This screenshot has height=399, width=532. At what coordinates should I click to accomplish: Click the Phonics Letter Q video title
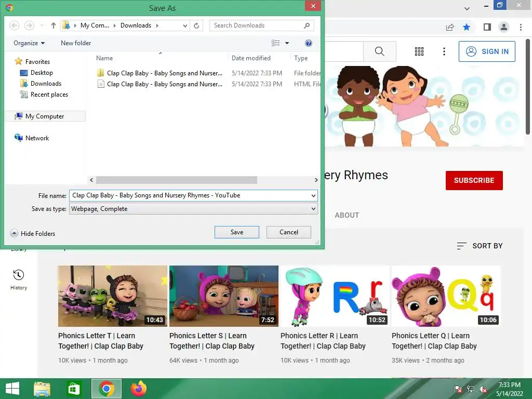coord(434,341)
